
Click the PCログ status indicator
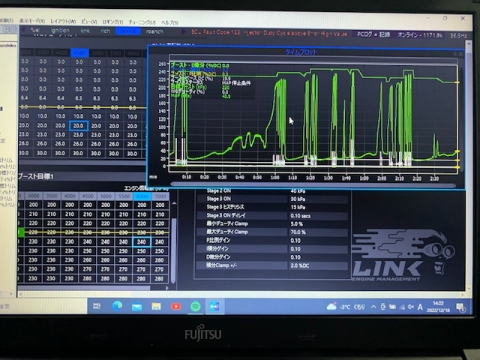click(x=373, y=34)
